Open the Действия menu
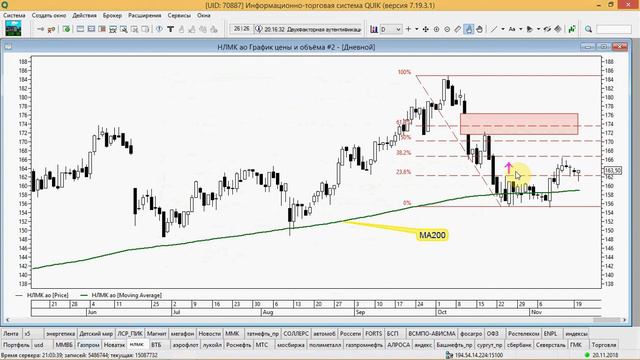640x360 pixels. [84, 16]
